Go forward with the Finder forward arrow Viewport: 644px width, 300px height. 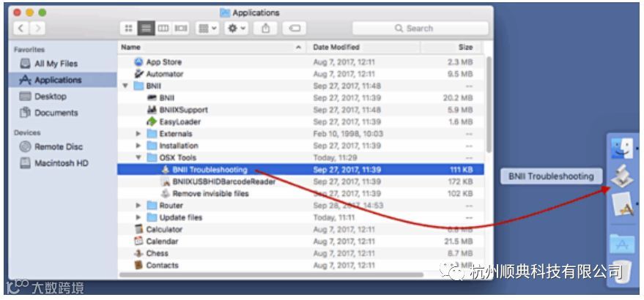coord(37,29)
